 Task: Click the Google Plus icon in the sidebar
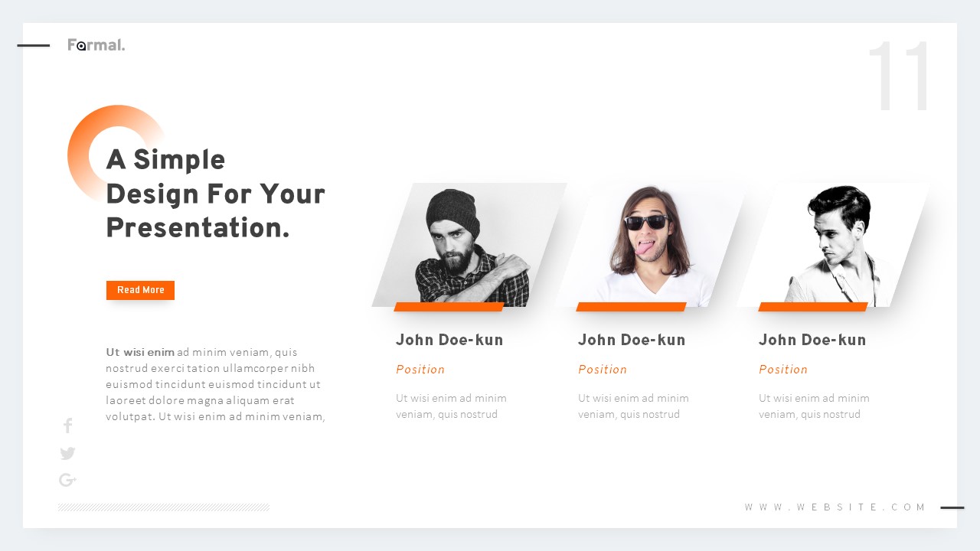pos(67,480)
